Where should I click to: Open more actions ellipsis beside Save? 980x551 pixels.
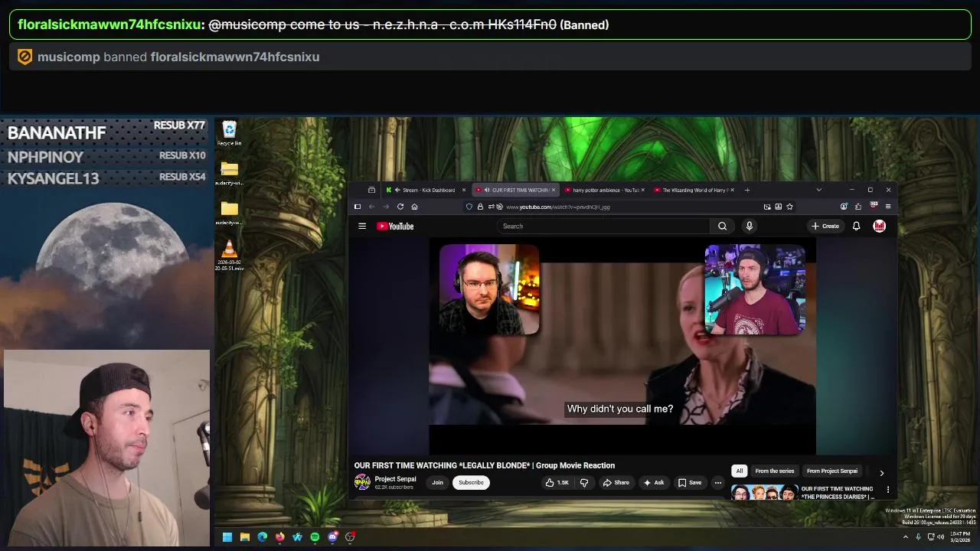click(x=718, y=483)
